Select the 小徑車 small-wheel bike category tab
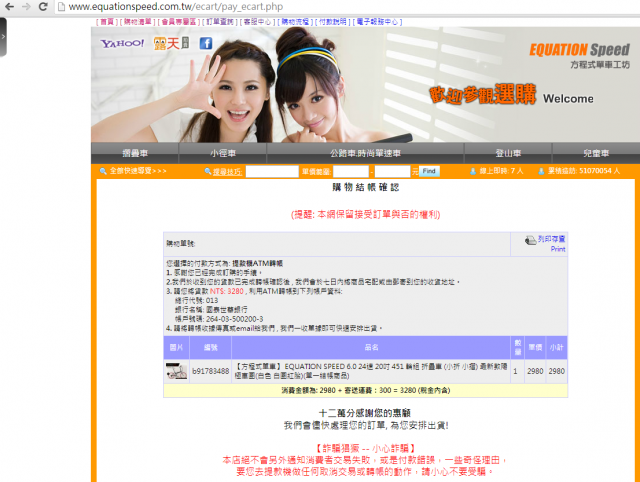Viewport: 640px width, 482px height. coord(223,153)
